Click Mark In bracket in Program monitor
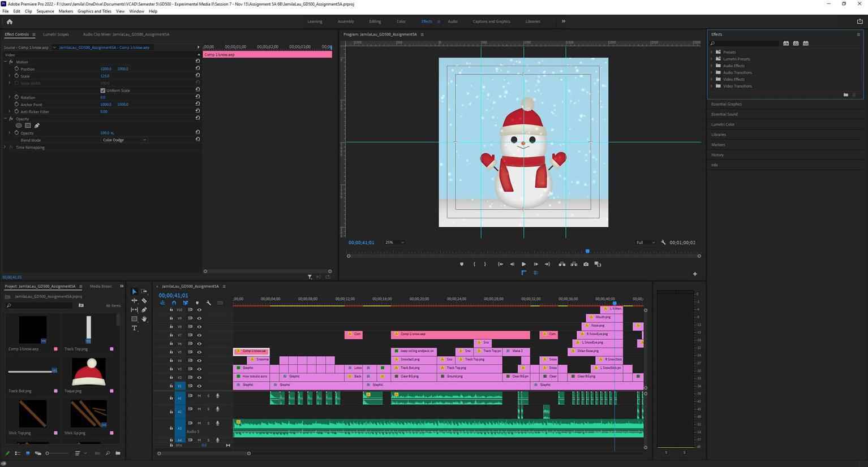The height and width of the screenshot is (467, 868). coord(474,264)
